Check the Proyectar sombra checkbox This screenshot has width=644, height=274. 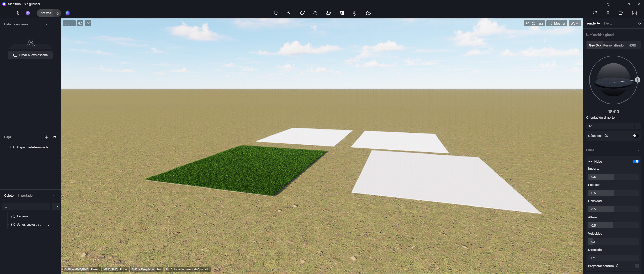pos(637,266)
